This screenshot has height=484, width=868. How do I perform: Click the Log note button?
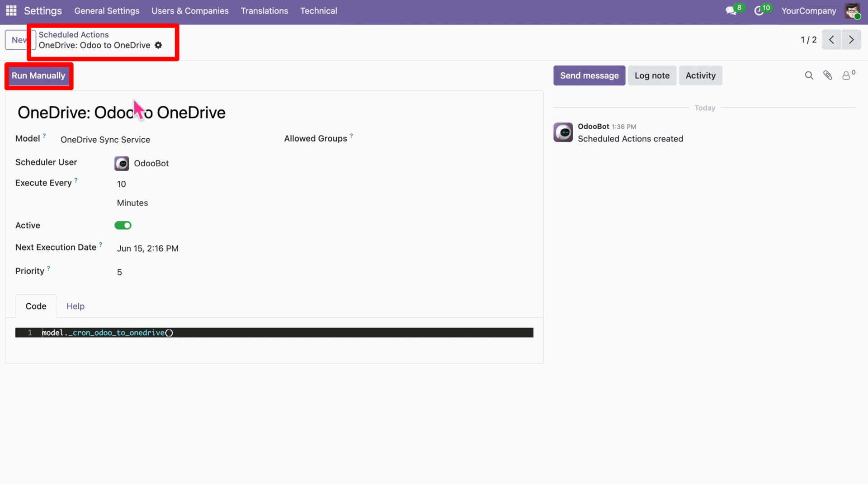tap(652, 75)
